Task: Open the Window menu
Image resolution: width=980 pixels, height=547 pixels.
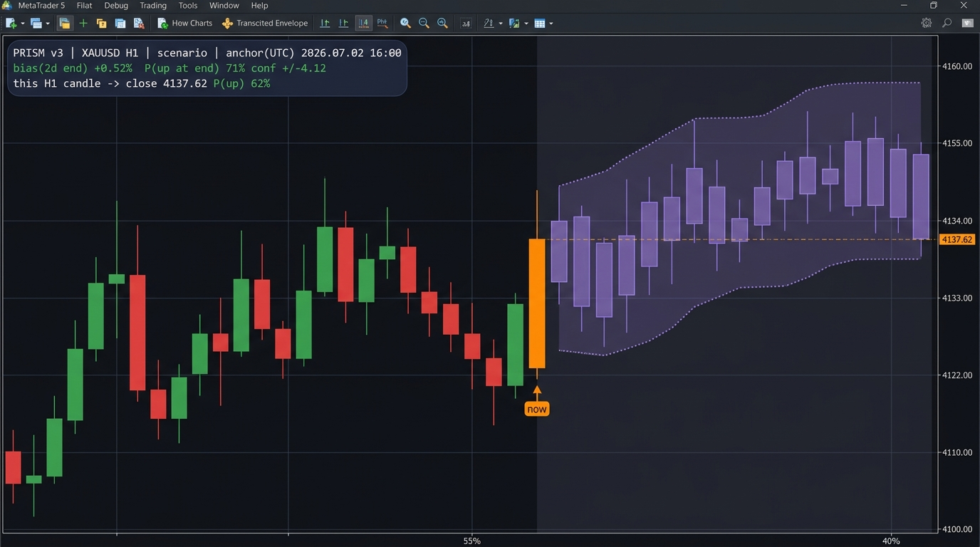Action: click(x=224, y=6)
